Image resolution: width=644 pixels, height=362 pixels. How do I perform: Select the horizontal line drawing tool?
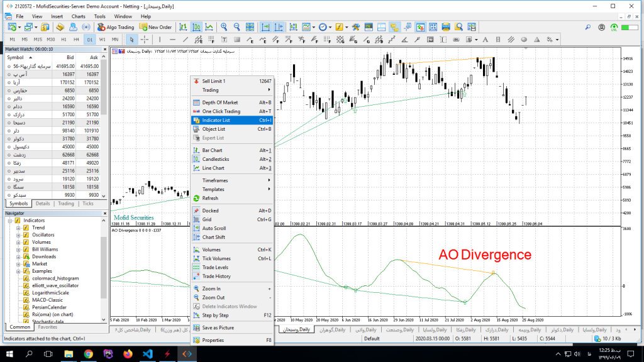tap(172, 40)
